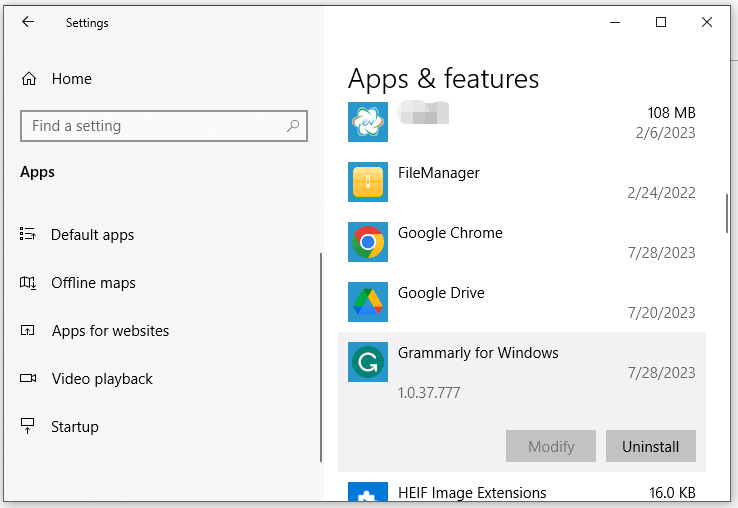Click the Grammarly version 1.0.37.777 text
This screenshot has height=508, width=738.
click(x=429, y=393)
